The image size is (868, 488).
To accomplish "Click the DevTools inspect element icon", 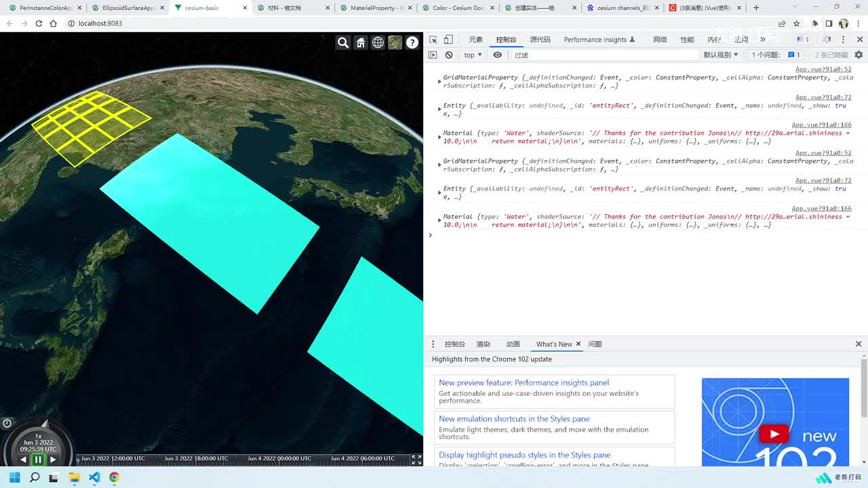I will (433, 39).
